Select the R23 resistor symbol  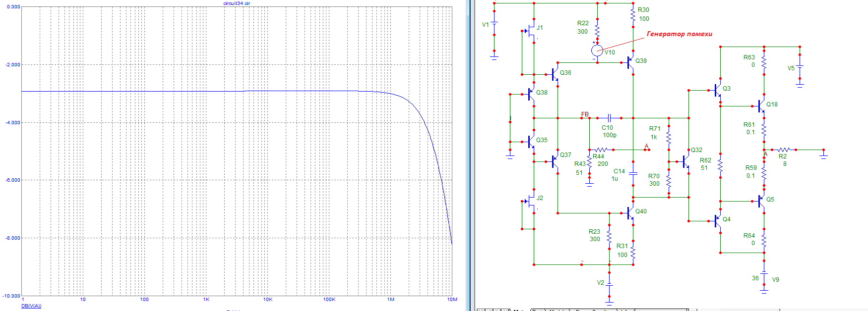[609, 237]
